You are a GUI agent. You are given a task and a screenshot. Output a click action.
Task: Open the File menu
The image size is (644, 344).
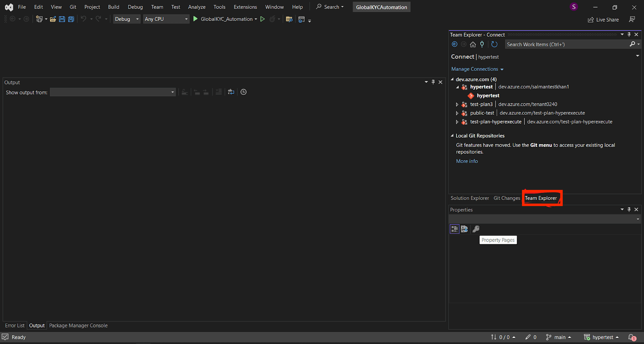pyautogui.click(x=22, y=7)
